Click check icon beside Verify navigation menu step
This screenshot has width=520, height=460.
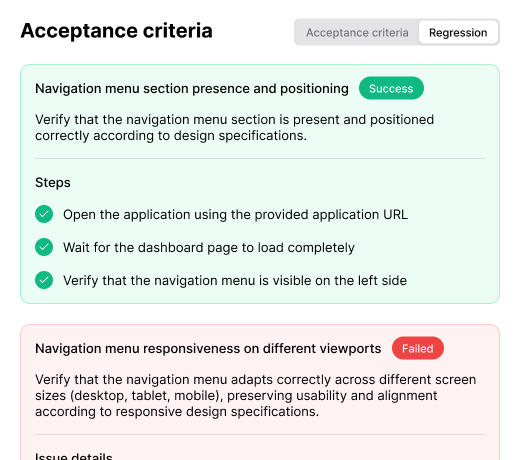(x=44, y=280)
